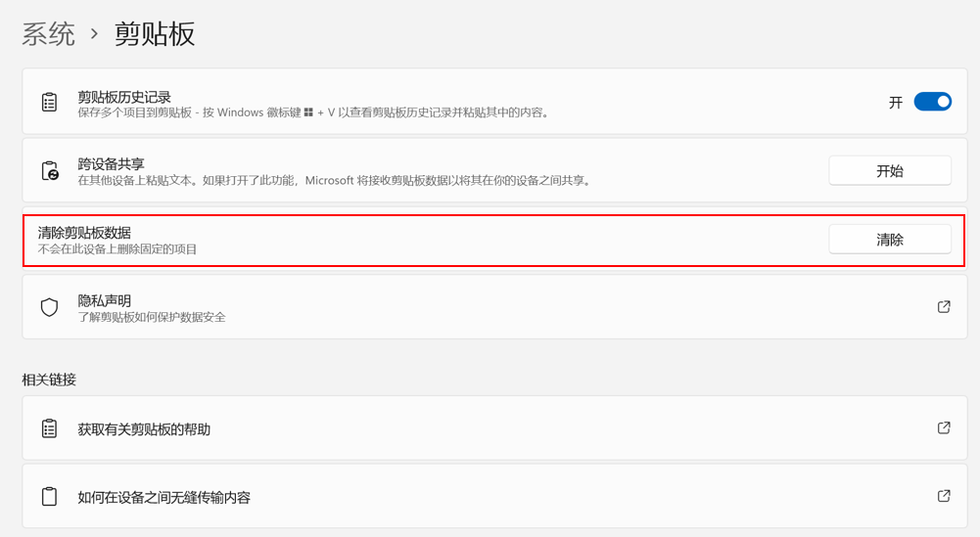The height and width of the screenshot is (537, 980).
Task: Click the 剪贴板 page title
Action: [155, 33]
